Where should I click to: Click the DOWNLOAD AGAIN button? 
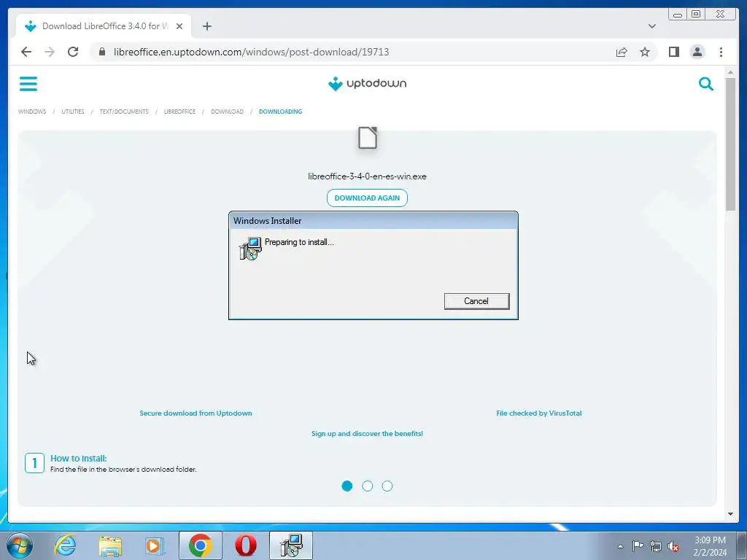click(367, 198)
